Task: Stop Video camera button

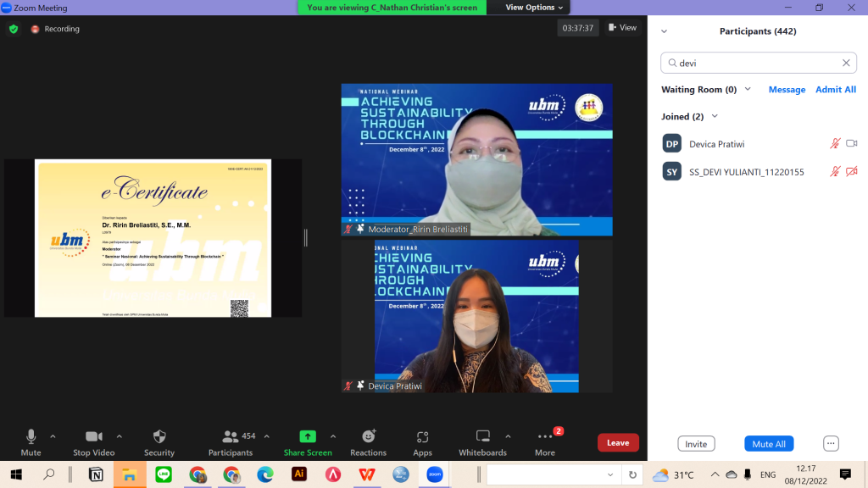Action: (93, 442)
